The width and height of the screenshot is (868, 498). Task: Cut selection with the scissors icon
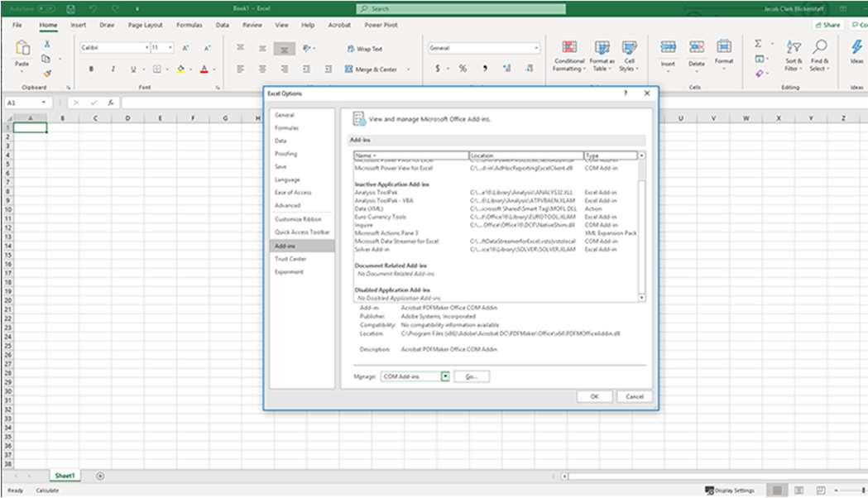click(47, 44)
